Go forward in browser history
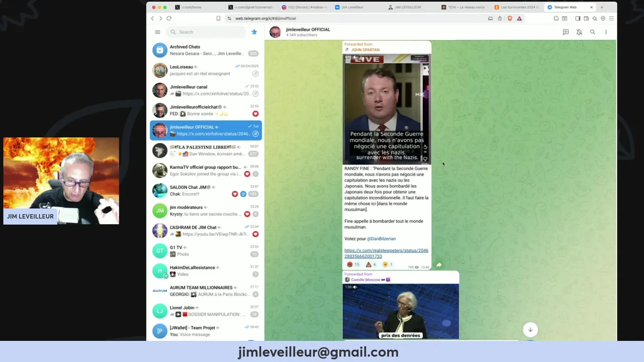This screenshot has height=362, width=644. point(160,19)
